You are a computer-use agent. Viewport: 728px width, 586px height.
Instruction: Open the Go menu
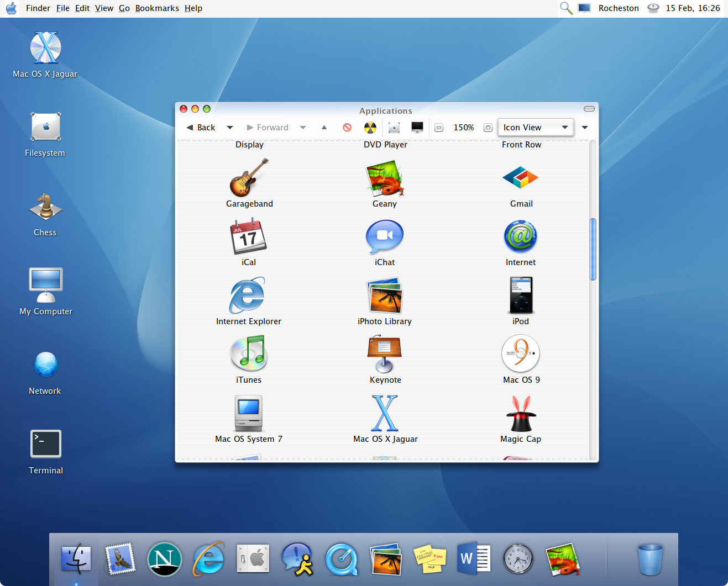(x=124, y=8)
